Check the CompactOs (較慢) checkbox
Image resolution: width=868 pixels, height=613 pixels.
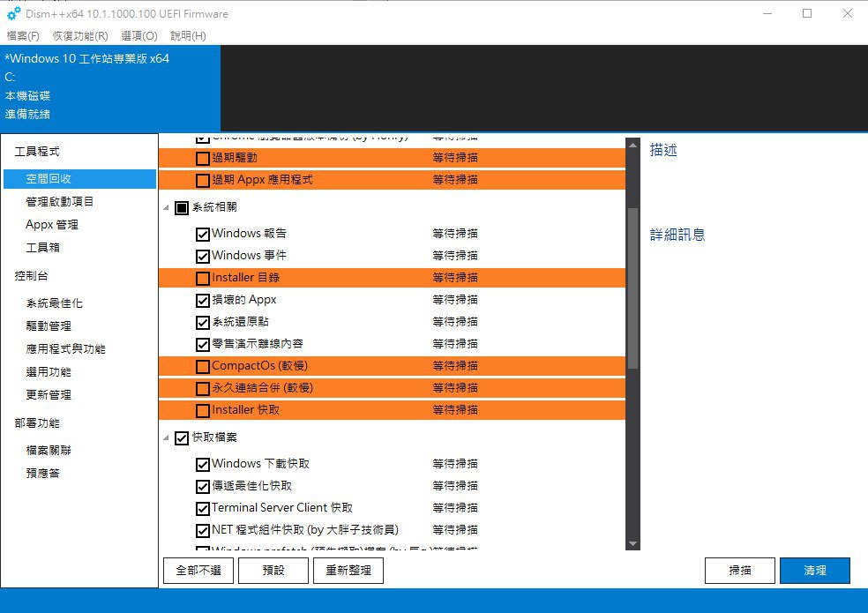(203, 367)
